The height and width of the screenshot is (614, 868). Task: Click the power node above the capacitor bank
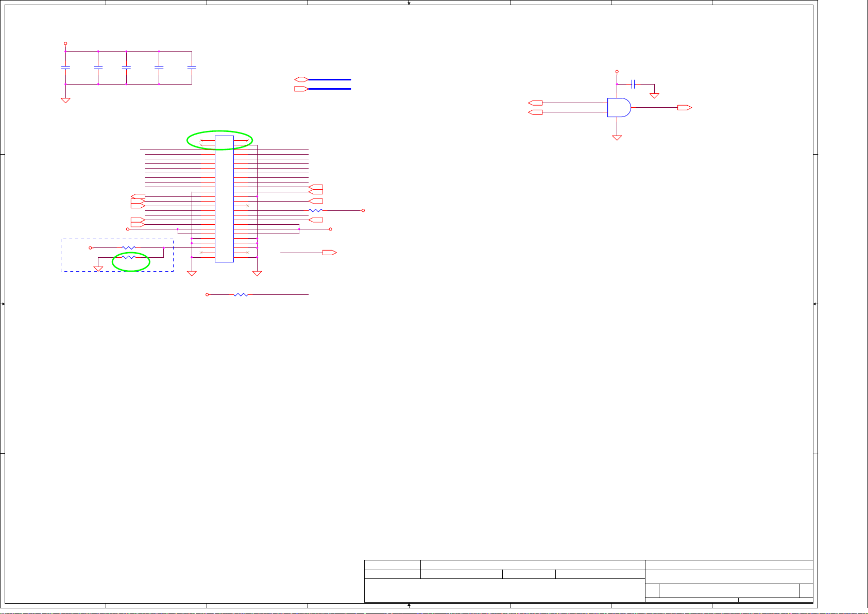(65, 44)
